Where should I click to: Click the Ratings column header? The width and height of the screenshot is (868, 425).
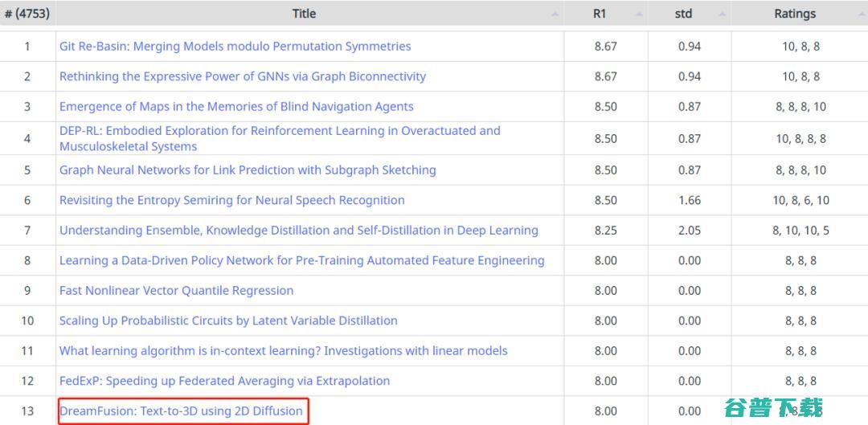pos(794,14)
